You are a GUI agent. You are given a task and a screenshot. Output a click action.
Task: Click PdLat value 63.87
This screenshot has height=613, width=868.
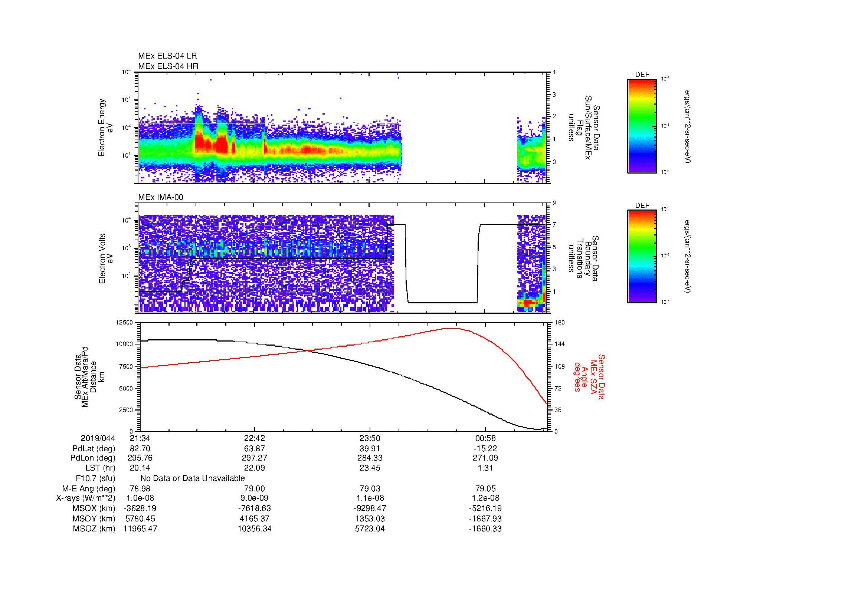click(x=255, y=449)
